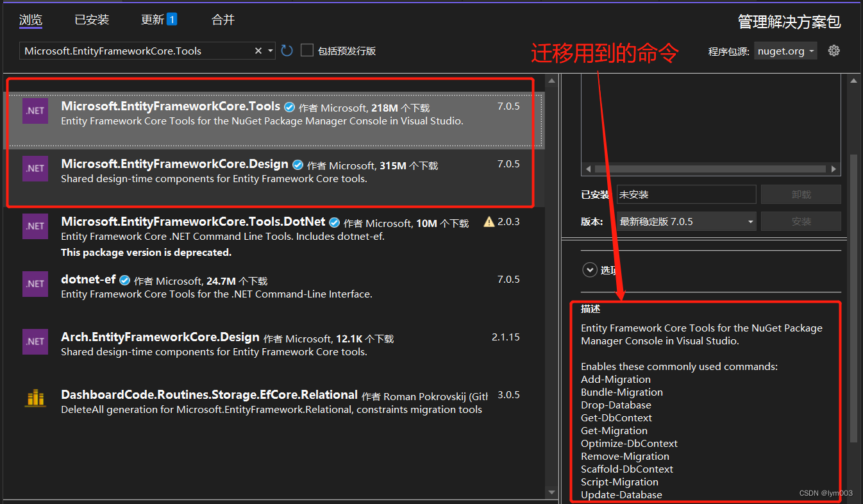This screenshot has height=504, width=863.
Task: Click the .NET icon of Microsoft.EntityFrameworkCore.Design
Action: (x=35, y=169)
